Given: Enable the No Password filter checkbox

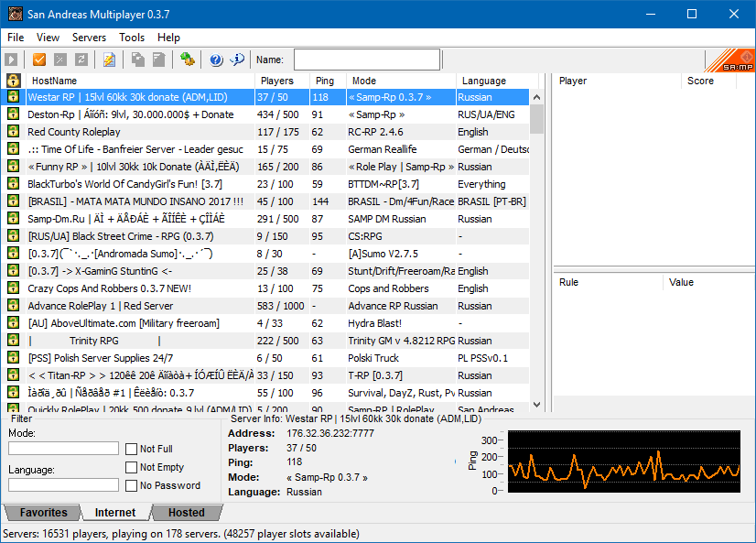Looking at the screenshot, I should [x=131, y=485].
